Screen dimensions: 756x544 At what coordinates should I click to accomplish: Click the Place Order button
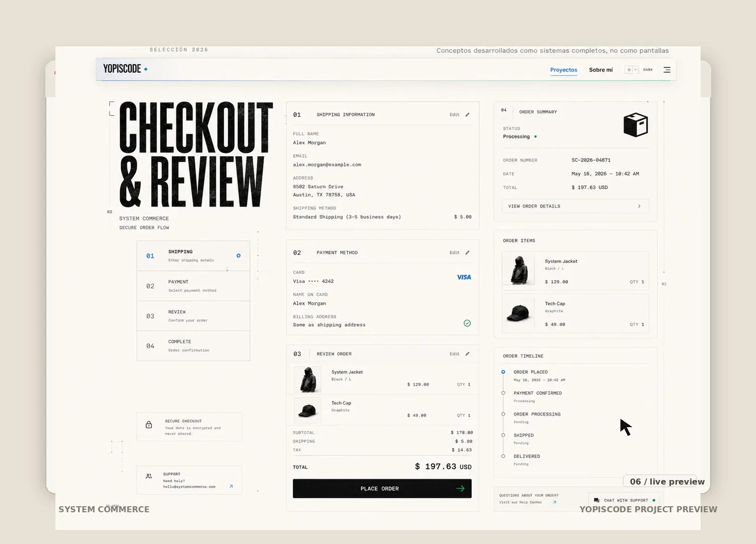pos(382,489)
